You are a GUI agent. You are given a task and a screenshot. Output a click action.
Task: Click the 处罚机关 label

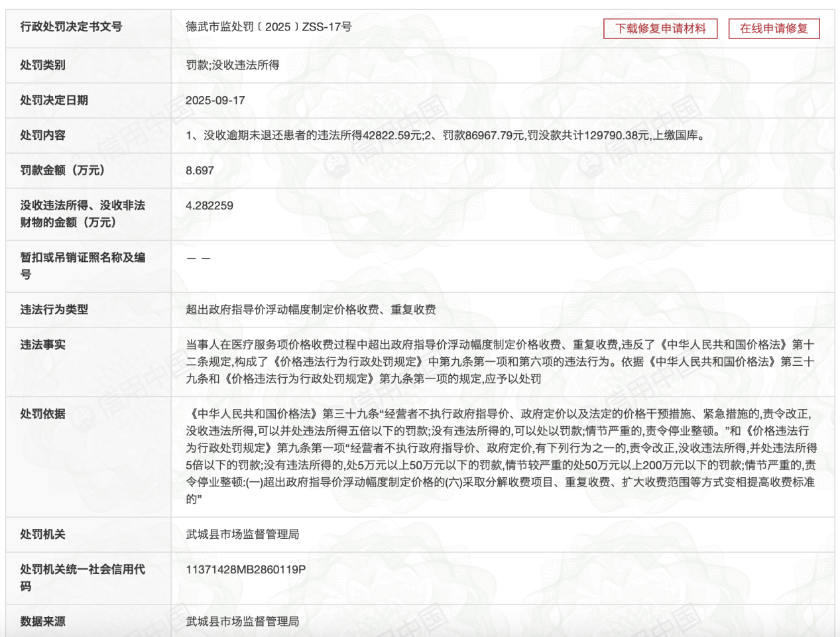[42, 534]
